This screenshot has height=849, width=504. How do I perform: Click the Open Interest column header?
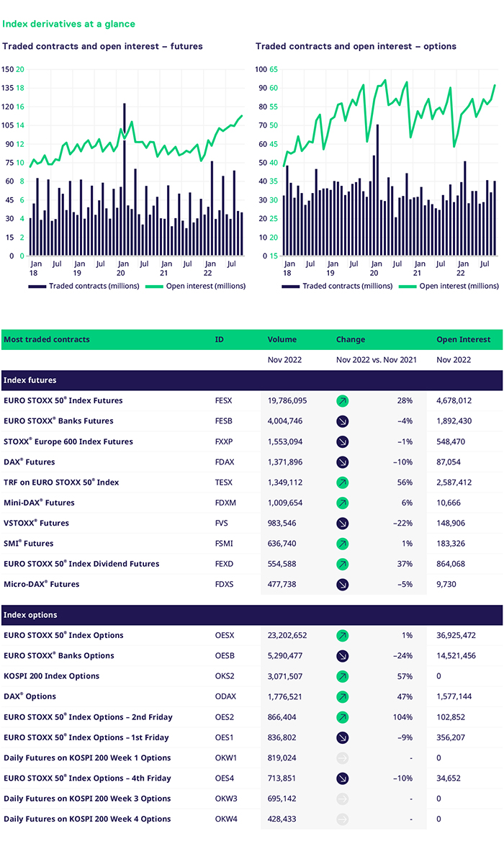463,339
